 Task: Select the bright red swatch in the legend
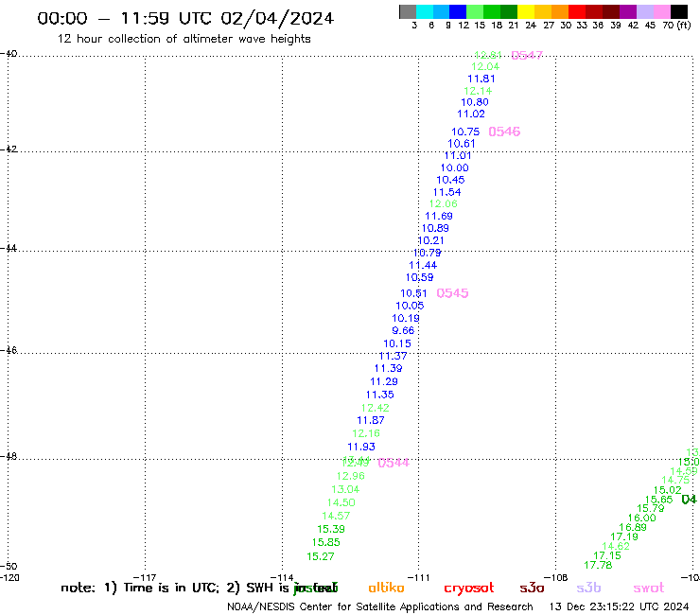[576, 11]
